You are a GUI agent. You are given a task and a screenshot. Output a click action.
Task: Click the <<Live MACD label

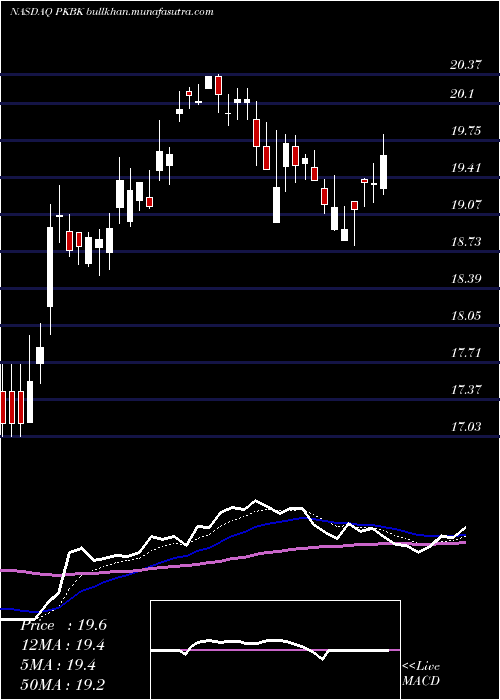pos(421,674)
